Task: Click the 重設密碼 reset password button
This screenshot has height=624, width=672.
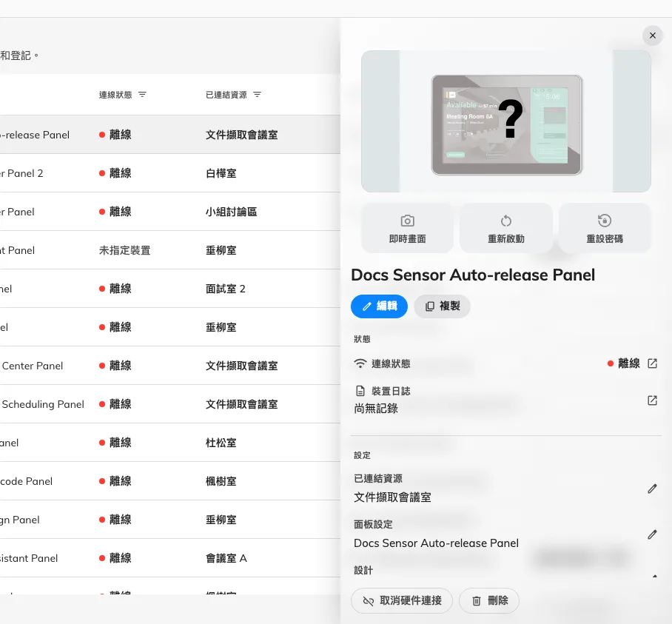Action: coord(605,229)
